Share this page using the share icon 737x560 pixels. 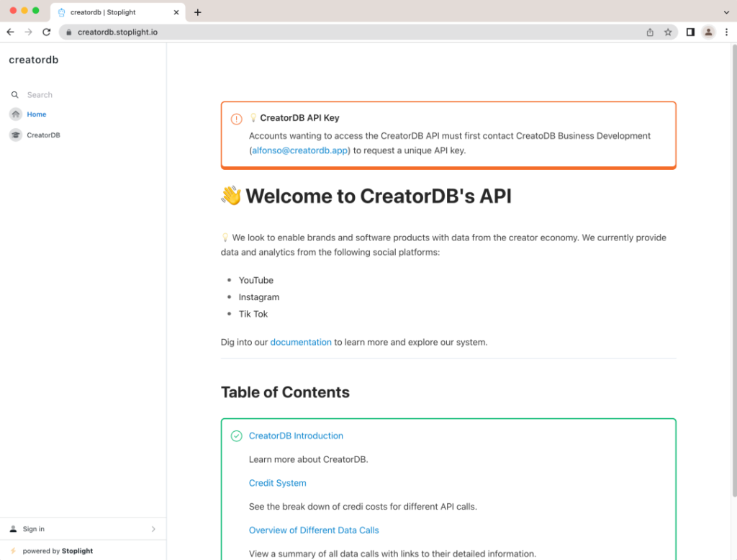tap(650, 32)
